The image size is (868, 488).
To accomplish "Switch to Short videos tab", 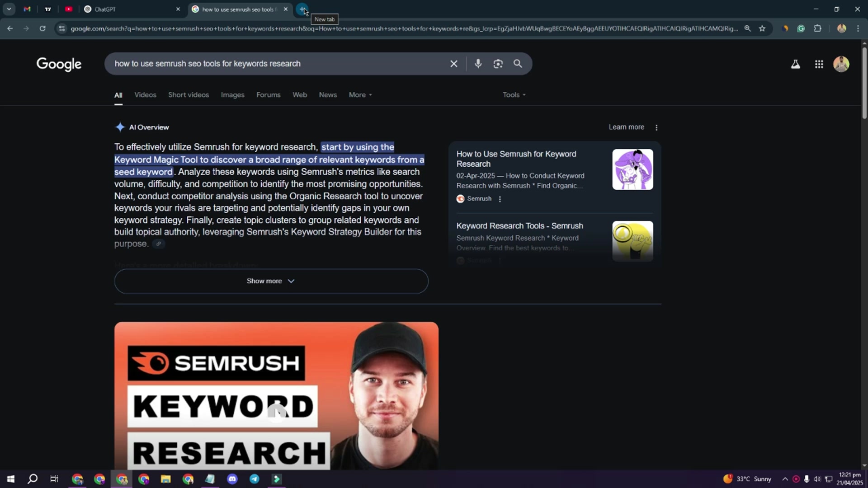I will (189, 95).
